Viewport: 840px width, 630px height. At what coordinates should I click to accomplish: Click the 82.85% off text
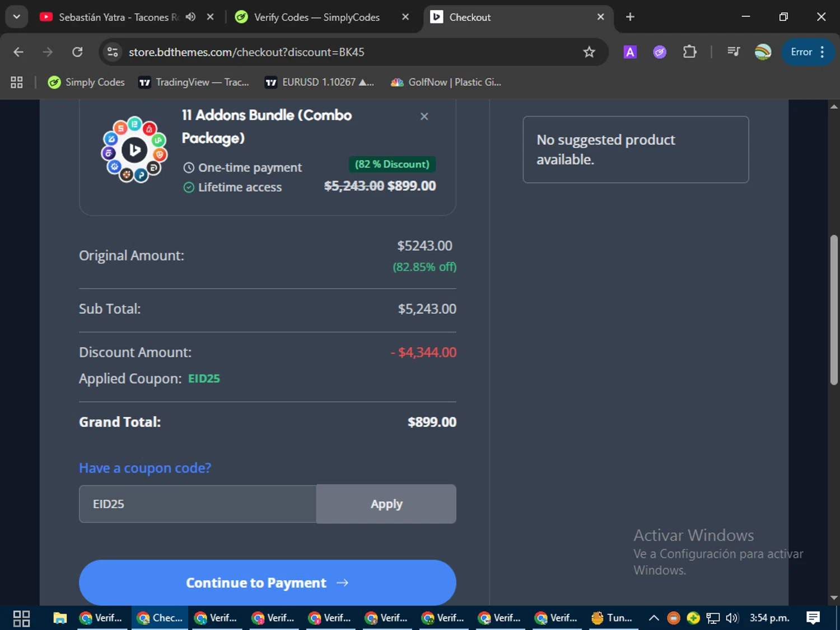click(424, 267)
